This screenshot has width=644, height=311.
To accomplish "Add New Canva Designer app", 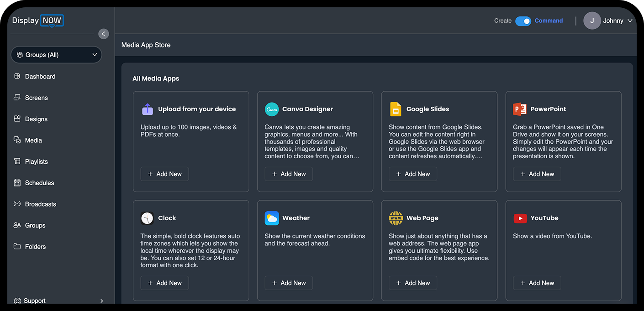I will 289,174.
